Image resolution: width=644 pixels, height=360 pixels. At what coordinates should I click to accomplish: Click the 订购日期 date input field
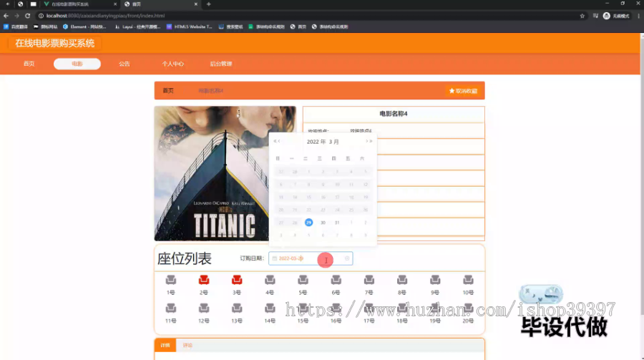(x=311, y=258)
